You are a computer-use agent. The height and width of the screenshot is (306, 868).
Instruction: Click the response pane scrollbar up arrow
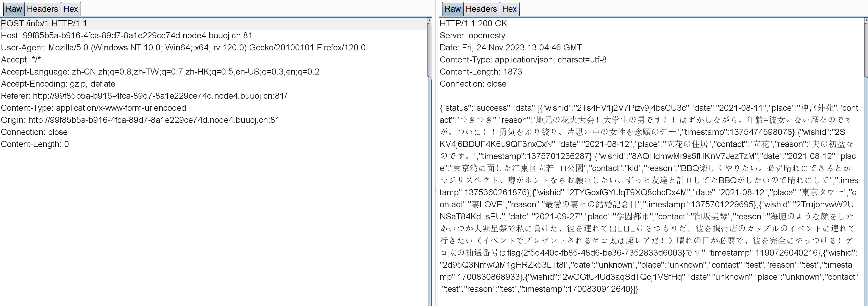pos(866,21)
